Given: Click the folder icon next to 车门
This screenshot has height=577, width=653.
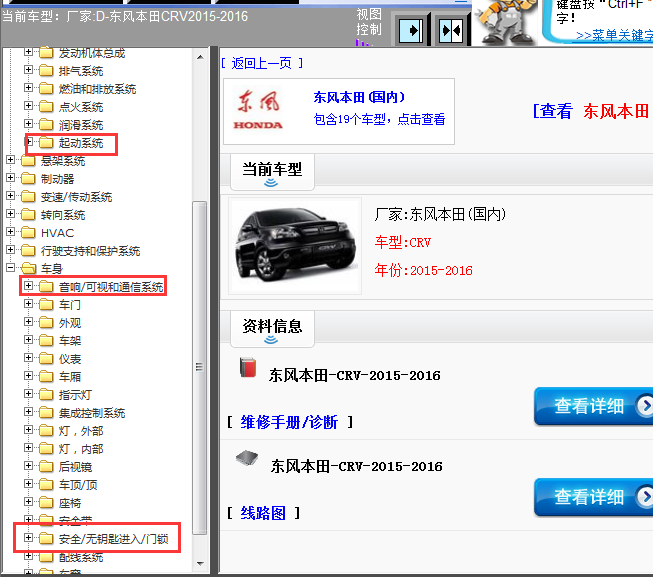Looking at the screenshot, I should pyautogui.click(x=46, y=304).
